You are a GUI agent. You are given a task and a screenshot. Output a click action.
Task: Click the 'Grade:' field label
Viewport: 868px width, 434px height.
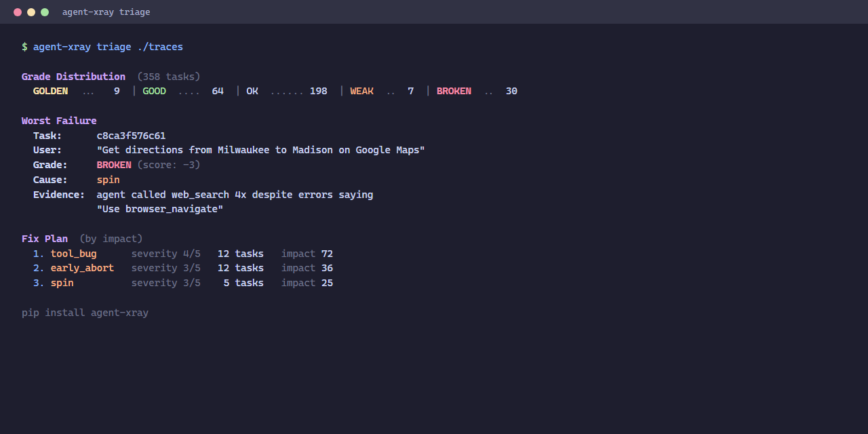(50, 165)
